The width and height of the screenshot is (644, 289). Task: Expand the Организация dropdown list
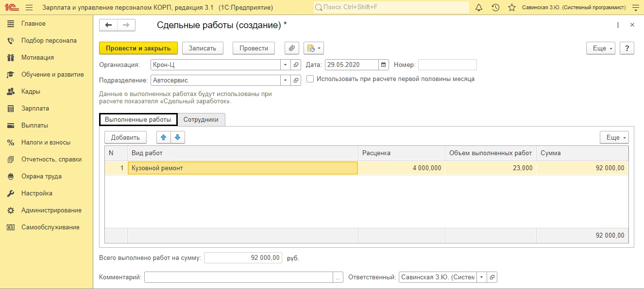(285, 64)
